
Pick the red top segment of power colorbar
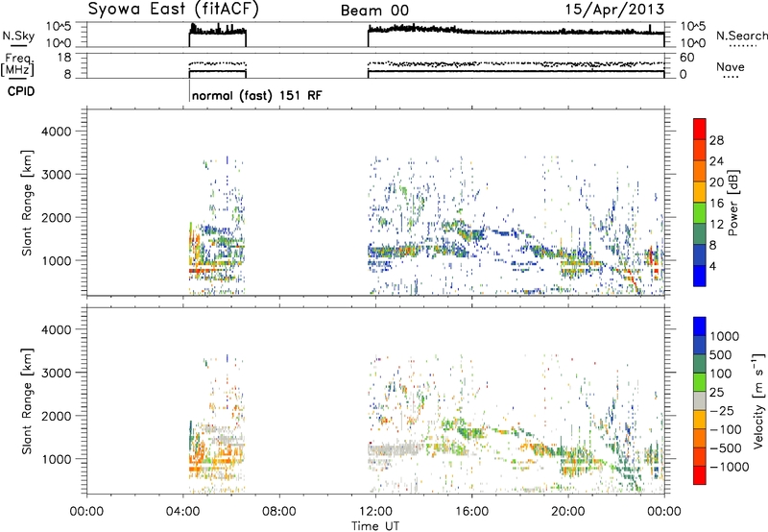pos(700,129)
